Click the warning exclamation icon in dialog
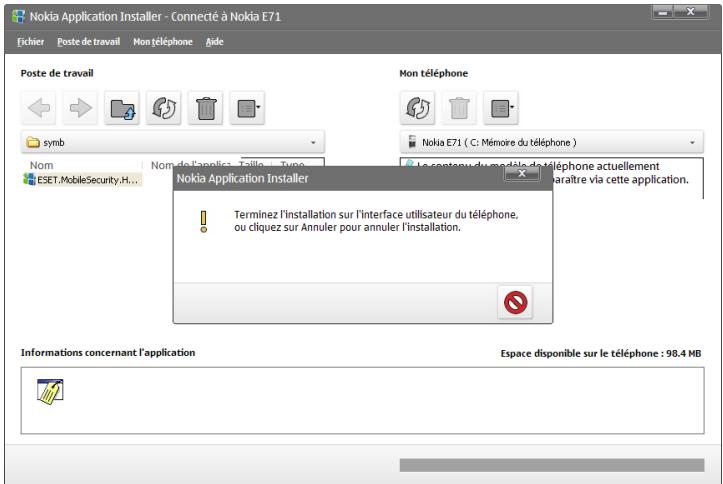Viewport: 723px width, 484px height. click(x=203, y=221)
